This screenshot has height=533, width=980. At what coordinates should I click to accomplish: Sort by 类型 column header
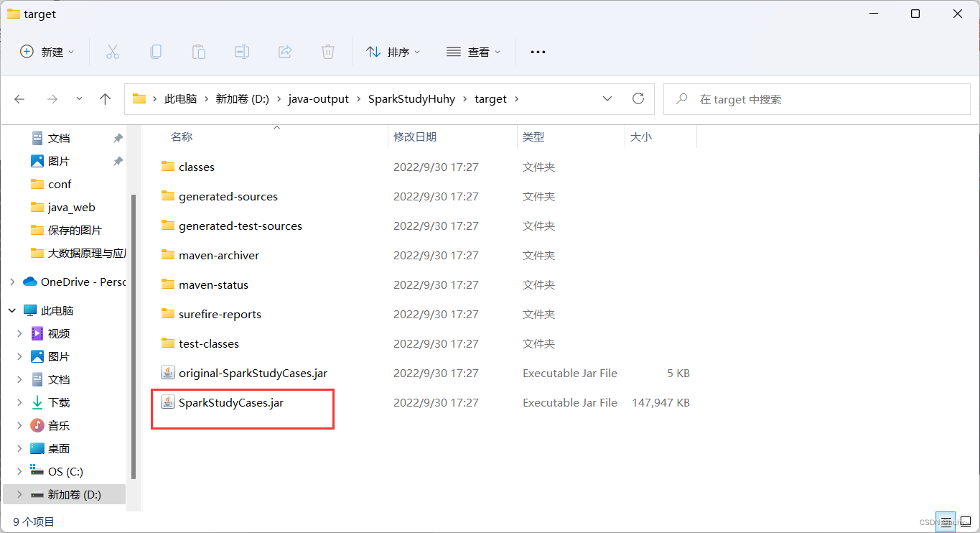tap(533, 136)
